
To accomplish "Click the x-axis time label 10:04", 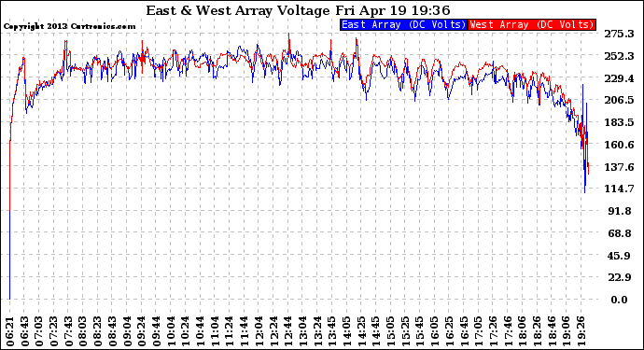I will (x=171, y=331).
